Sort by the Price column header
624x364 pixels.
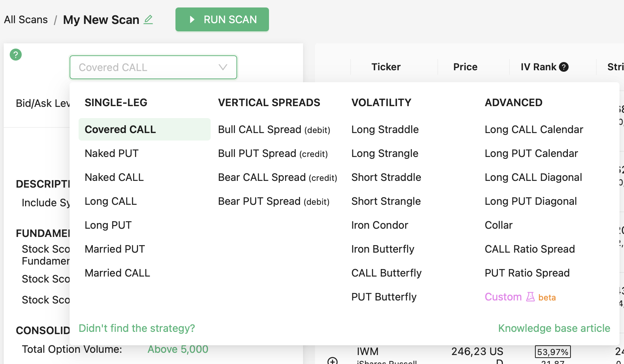[465, 67]
